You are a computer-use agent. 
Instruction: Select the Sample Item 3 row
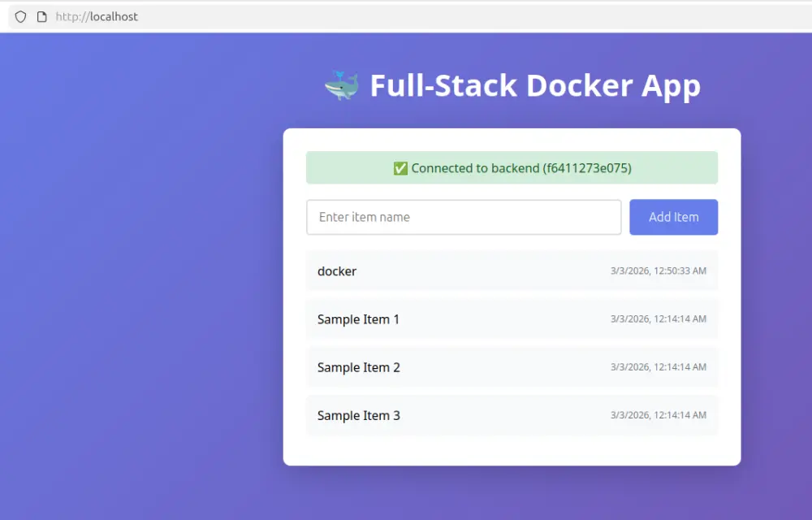click(x=512, y=415)
